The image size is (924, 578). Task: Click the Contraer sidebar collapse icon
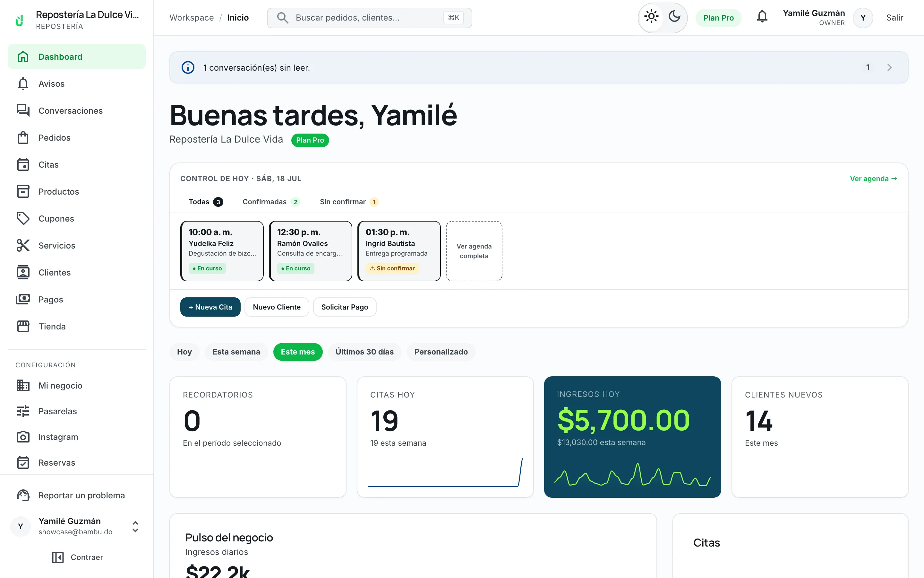coord(58,557)
